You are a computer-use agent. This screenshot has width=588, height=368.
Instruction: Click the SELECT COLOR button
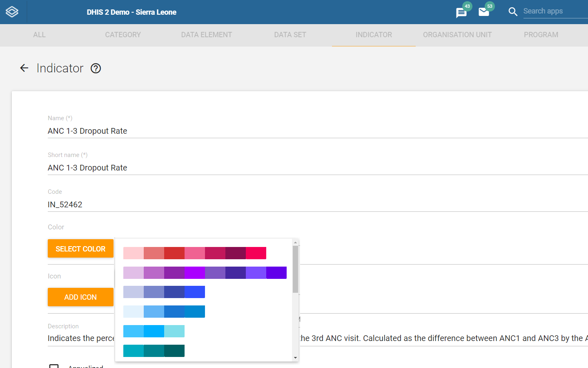tap(80, 248)
